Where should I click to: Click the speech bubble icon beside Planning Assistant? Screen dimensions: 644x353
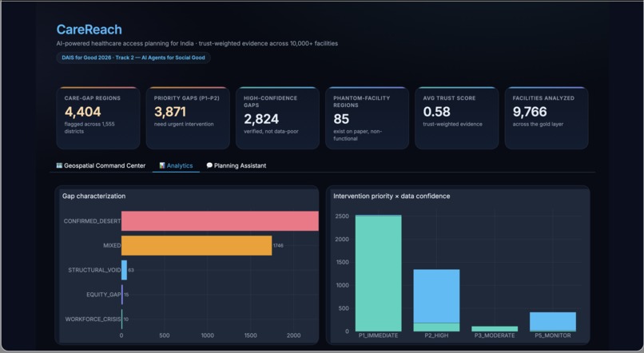point(209,165)
